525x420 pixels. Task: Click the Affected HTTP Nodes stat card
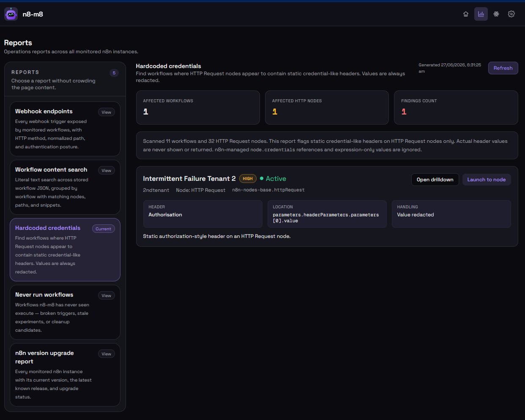click(x=327, y=107)
